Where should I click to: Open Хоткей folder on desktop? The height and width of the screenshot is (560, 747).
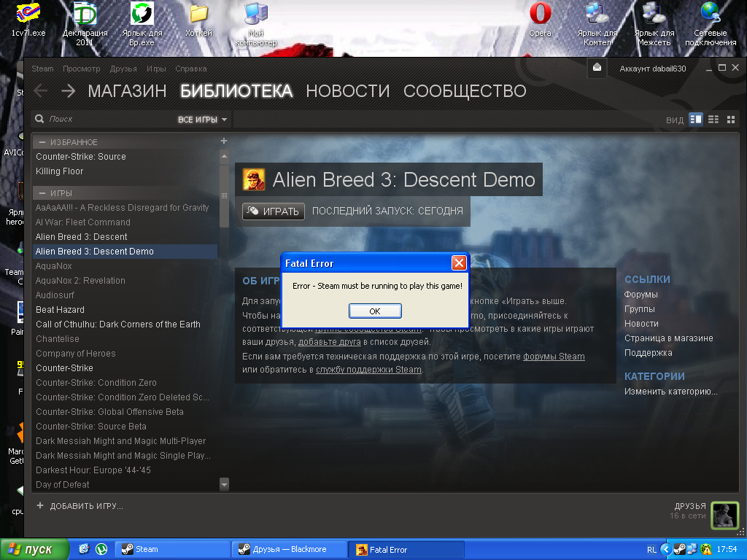pos(198,20)
